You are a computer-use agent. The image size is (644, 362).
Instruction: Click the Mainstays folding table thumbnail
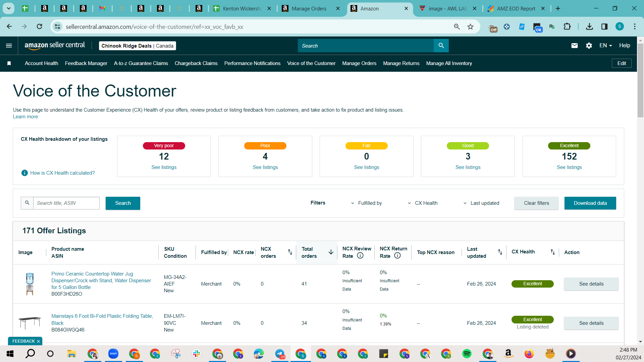(x=30, y=322)
